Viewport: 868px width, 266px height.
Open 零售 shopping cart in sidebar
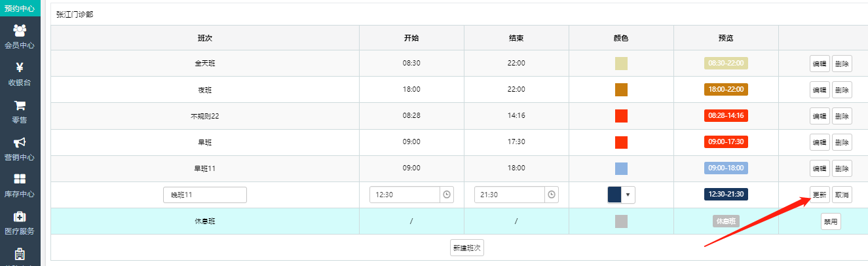point(20,111)
